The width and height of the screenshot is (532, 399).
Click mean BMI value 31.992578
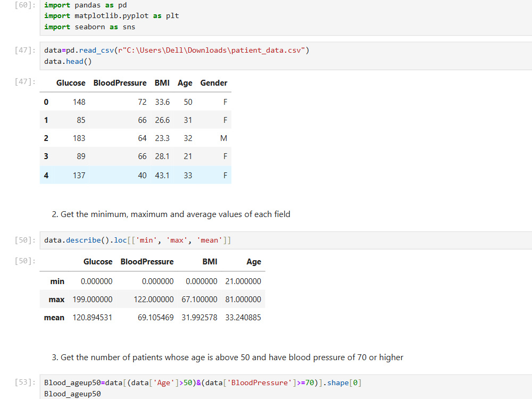click(x=199, y=318)
